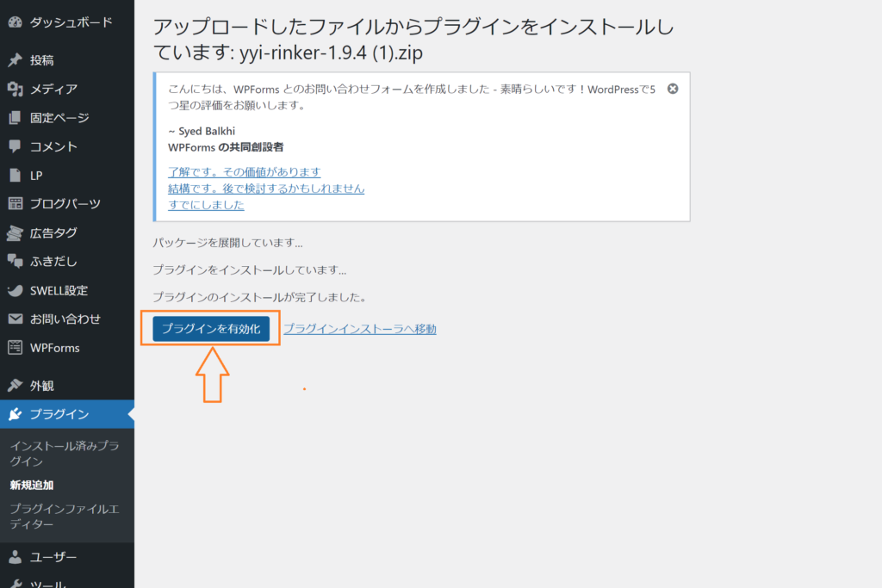Click the pushpin icon beside 投稿
The image size is (882, 588).
16,60
